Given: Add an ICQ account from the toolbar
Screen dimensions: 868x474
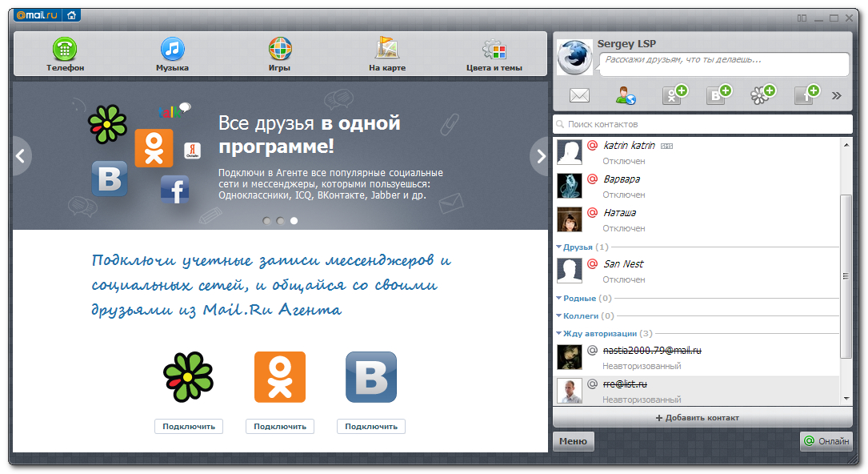Looking at the screenshot, I should 763,94.
